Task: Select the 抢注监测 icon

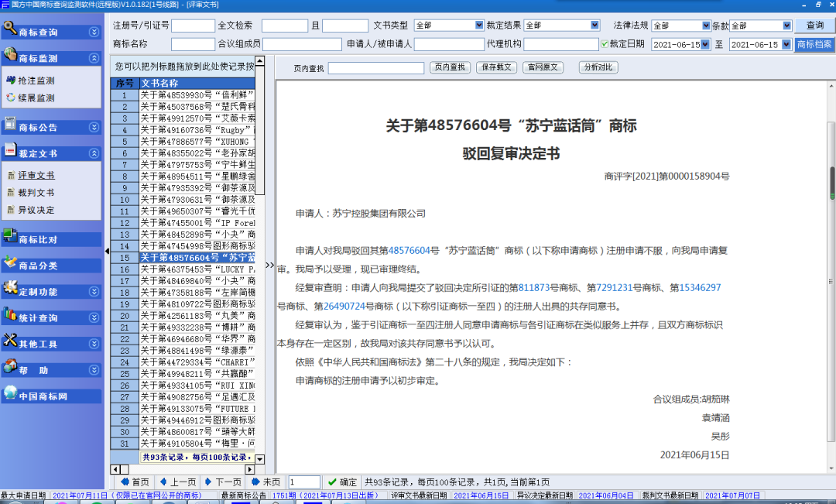Action: (x=11, y=80)
